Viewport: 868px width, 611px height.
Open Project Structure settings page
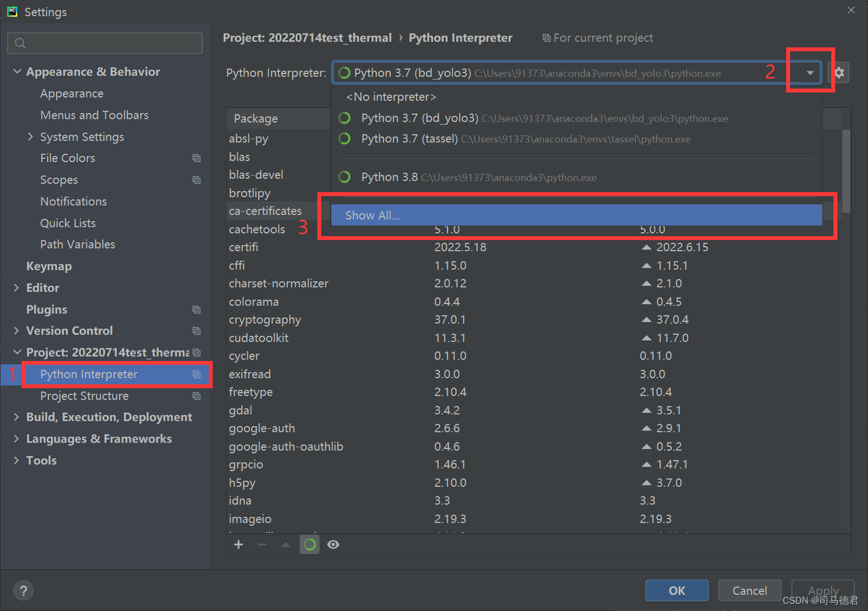pos(84,396)
